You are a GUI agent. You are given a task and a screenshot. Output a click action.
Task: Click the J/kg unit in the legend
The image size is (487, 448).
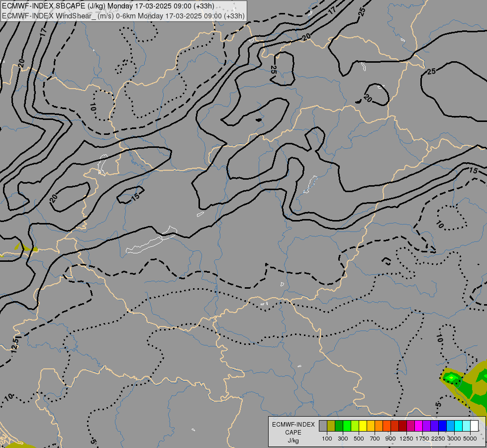tap(293, 441)
